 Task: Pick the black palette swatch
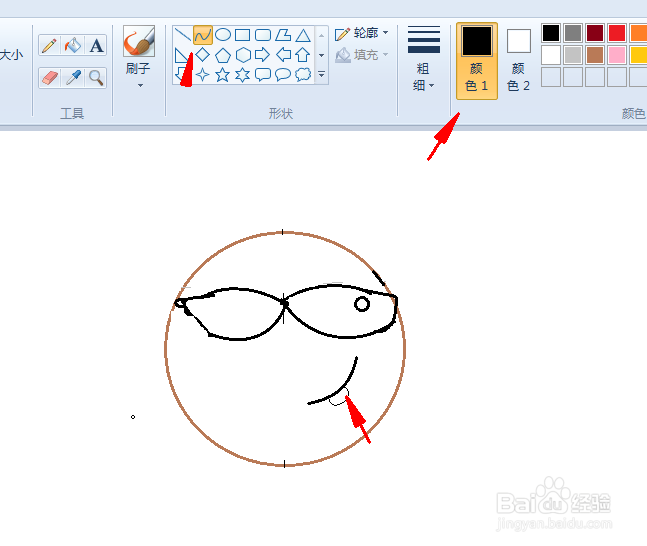click(x=551, y=33)
